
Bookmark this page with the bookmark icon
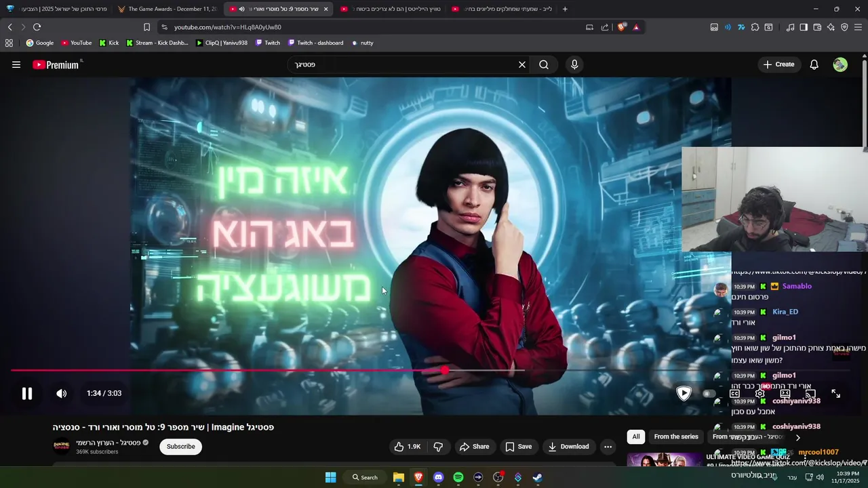146,27
